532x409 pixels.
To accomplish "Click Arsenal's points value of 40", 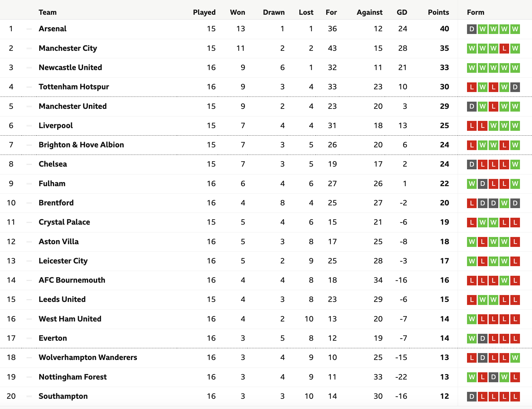I will 444,29.
